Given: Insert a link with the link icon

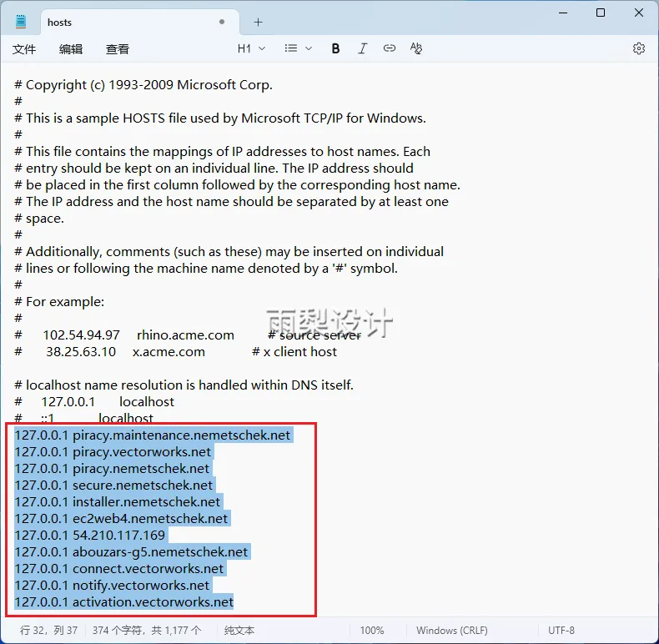Looking at the screenshot, I should click(x=390, y=48).
